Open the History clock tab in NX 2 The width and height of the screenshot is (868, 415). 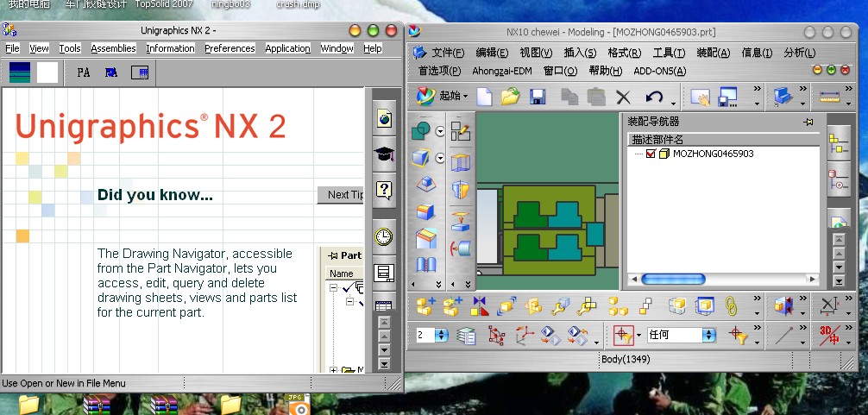[384, 236]
